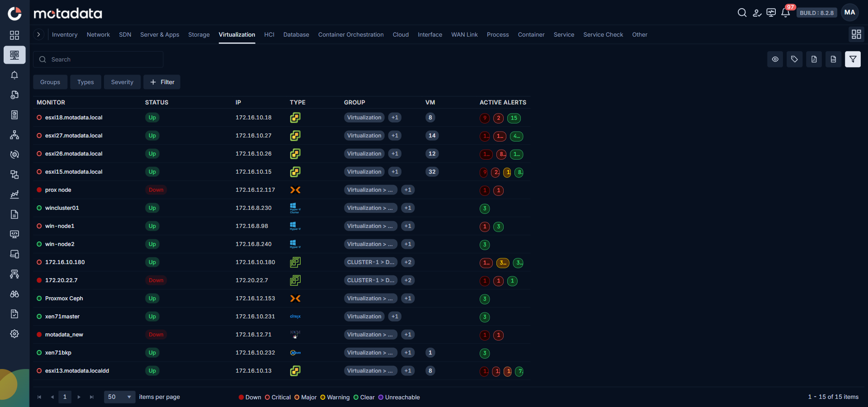Viewport: 868px width, 407px height.
Task: Open esxi18.motadata.local monitor link
Action: coord(74,118)
